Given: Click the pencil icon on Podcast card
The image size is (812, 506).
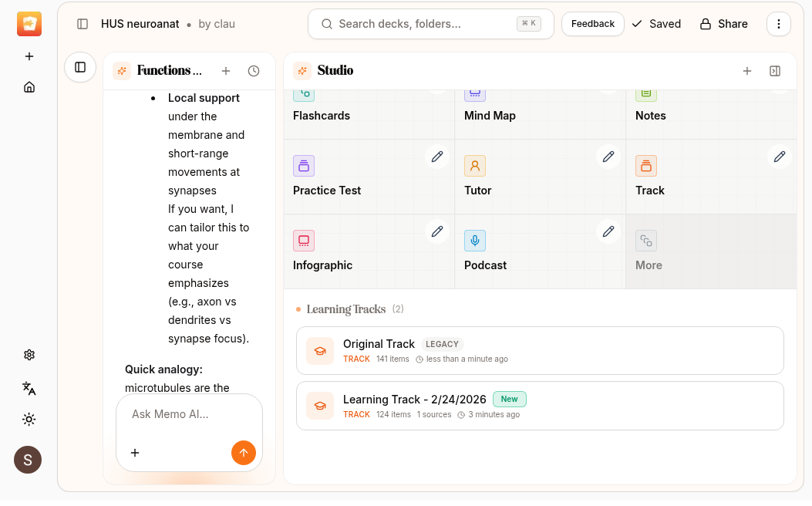Looking at the screenshot, I should click(608, 231).
